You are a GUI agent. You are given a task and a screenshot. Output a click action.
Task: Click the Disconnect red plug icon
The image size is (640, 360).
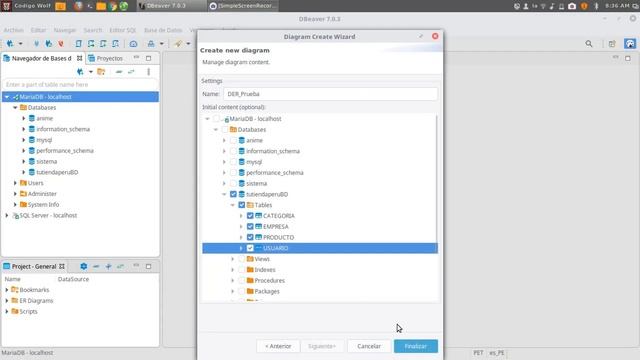coord(61,44)
